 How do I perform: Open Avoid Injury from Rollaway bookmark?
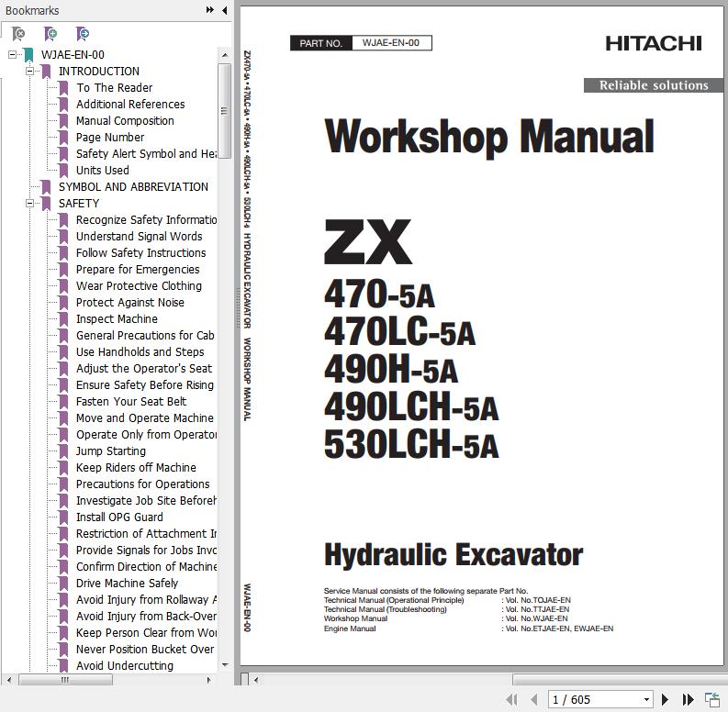(x=146, y=600)
